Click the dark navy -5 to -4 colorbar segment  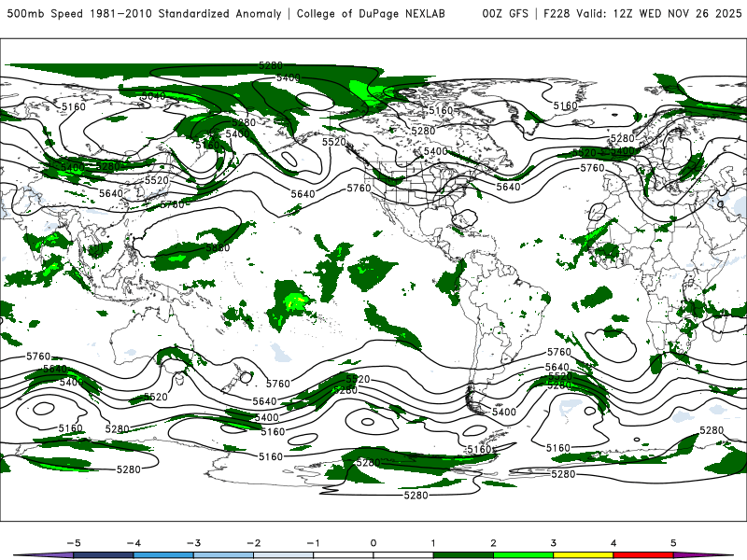click(x=104, y=555)
